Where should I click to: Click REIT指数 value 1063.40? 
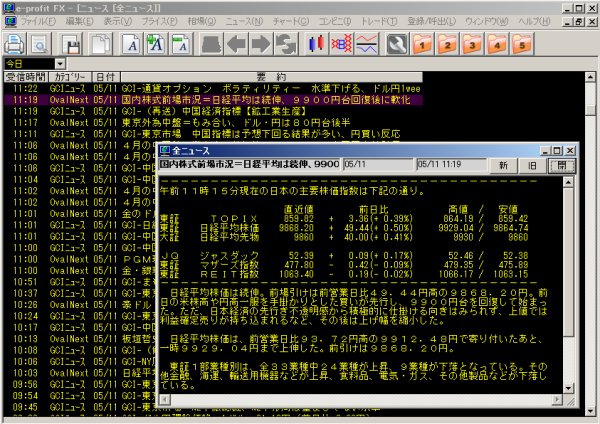pos(296,274)
